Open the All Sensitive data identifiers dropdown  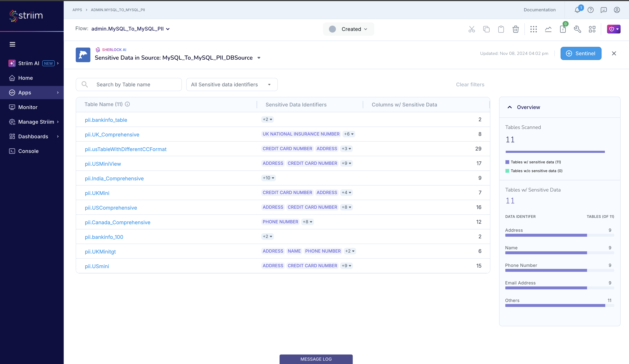[232, 84]
